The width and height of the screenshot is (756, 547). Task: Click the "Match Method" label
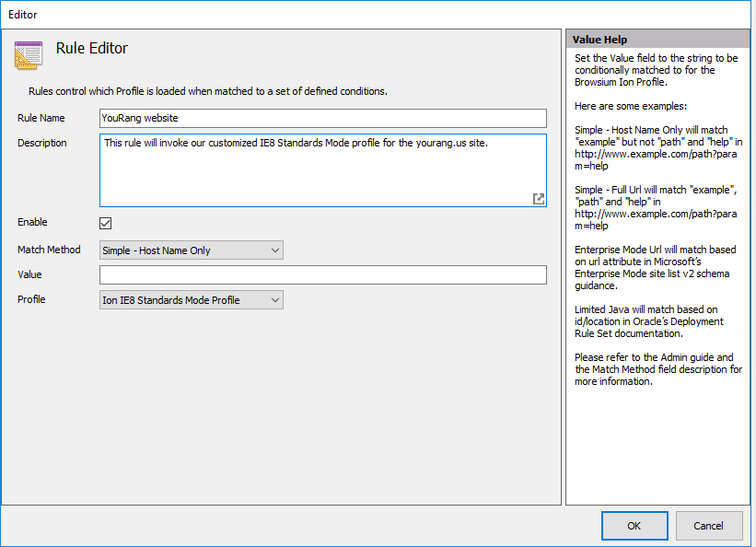pyautogui.click(x=49, y=250)
